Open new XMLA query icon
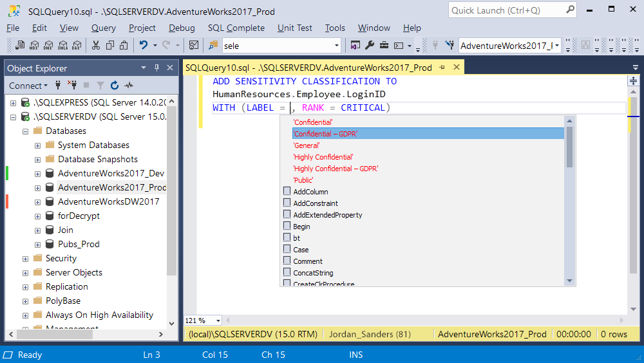This screenshot has width=644, height=363. (62, 45)
